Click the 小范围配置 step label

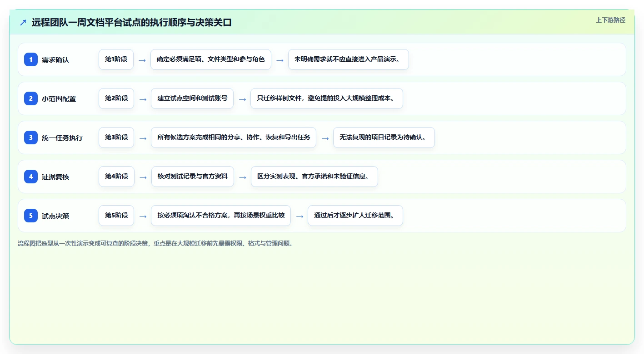[x=59, y=98]
